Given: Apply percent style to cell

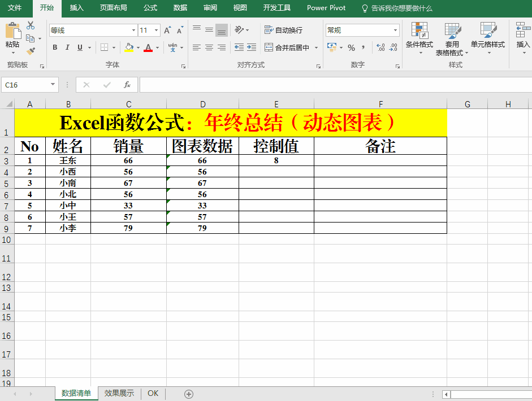Looking at the screenshot, I should pyautogui.click(x=351, y=47).
